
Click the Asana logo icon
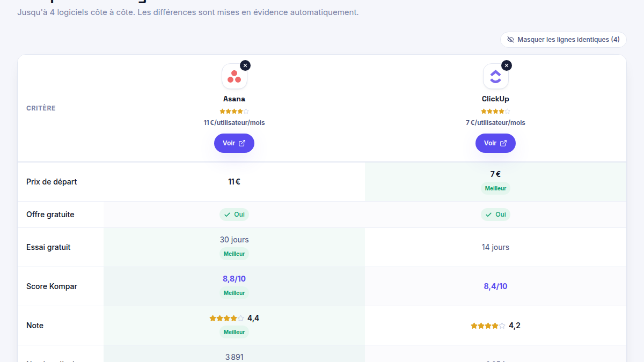tap(235, 76)
